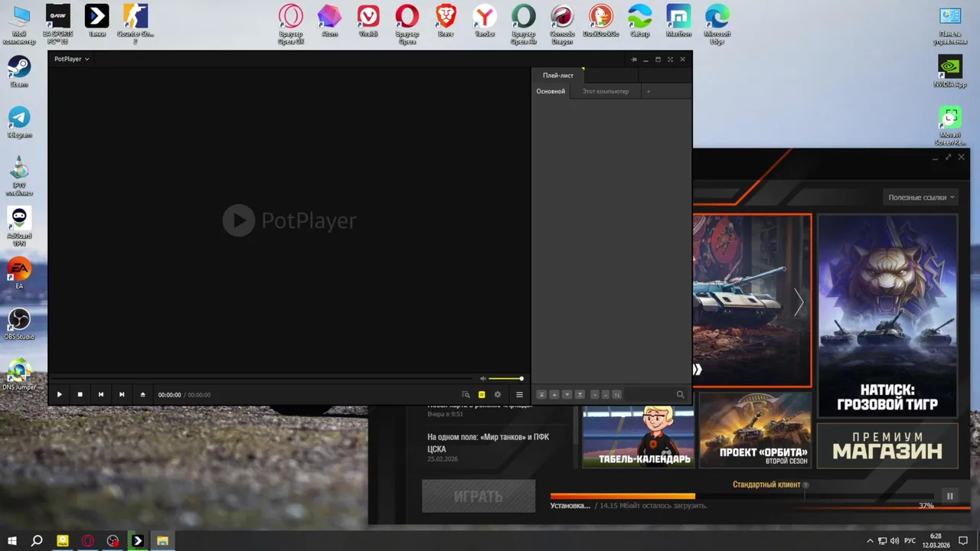Open Премиум магазин banner
This screenshot has width=980, height=551.
887,445
